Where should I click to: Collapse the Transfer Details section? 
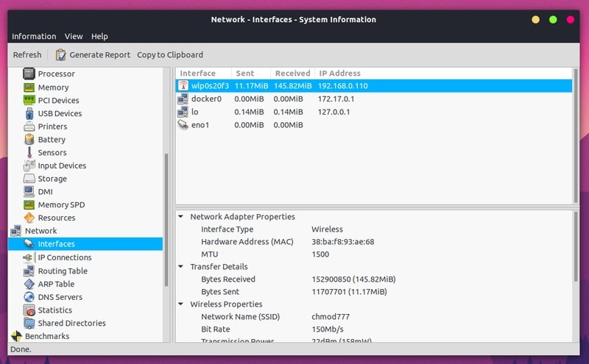coord(180,266)
